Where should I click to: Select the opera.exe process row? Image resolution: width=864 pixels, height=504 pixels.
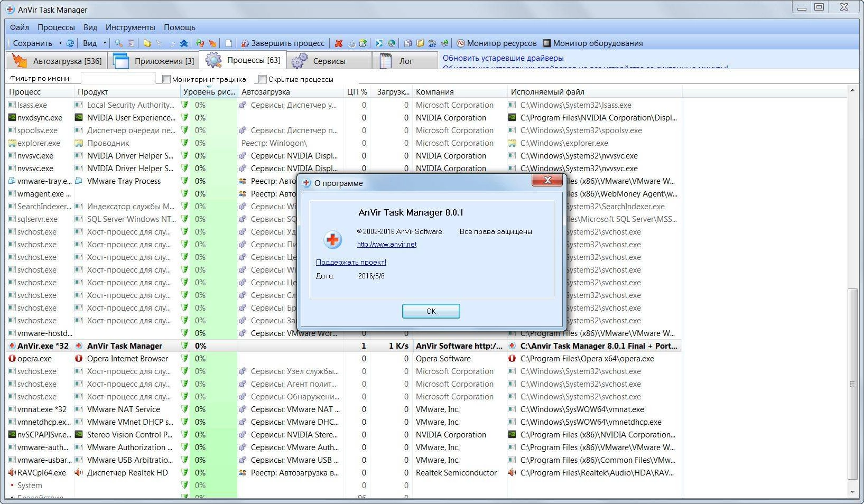click(x=343, y=359)
